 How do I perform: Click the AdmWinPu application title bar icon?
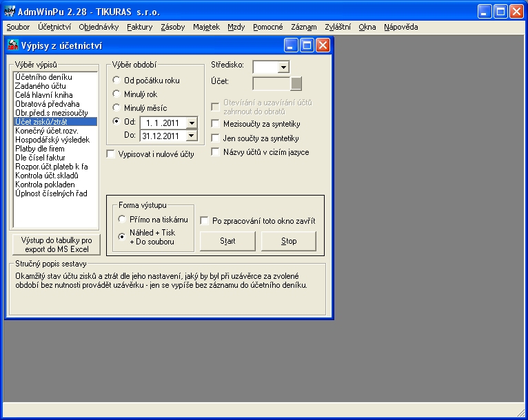[x=10, y=12]
